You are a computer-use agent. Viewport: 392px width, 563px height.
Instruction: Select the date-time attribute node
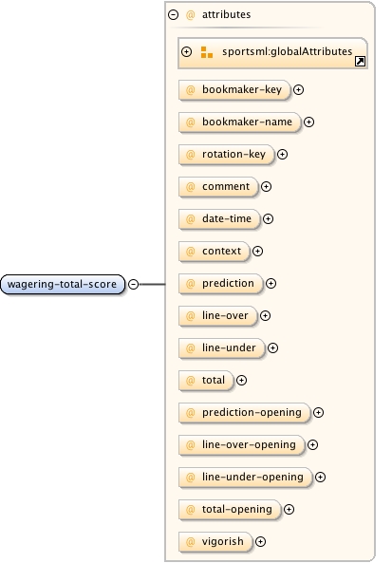click(x=219, y=219)
